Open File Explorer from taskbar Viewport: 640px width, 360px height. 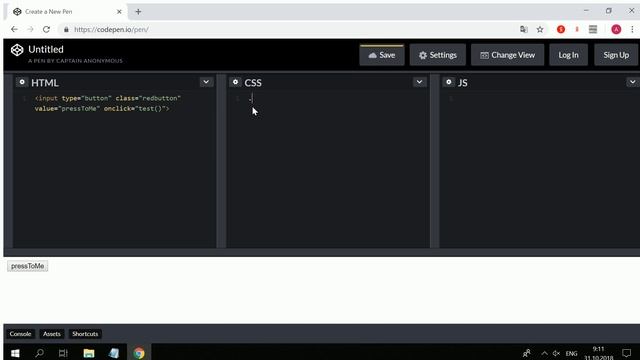(x=89, y=353)
